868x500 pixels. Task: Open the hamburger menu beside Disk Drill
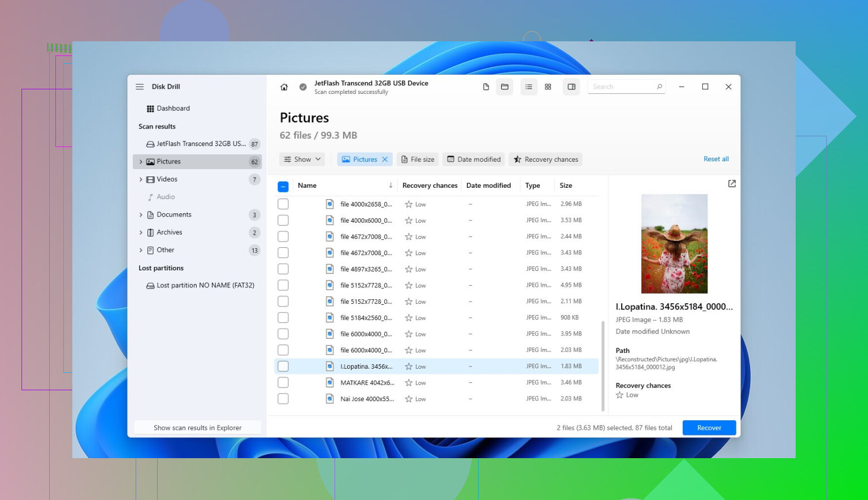pyautogui.click(x=140, y=87)
